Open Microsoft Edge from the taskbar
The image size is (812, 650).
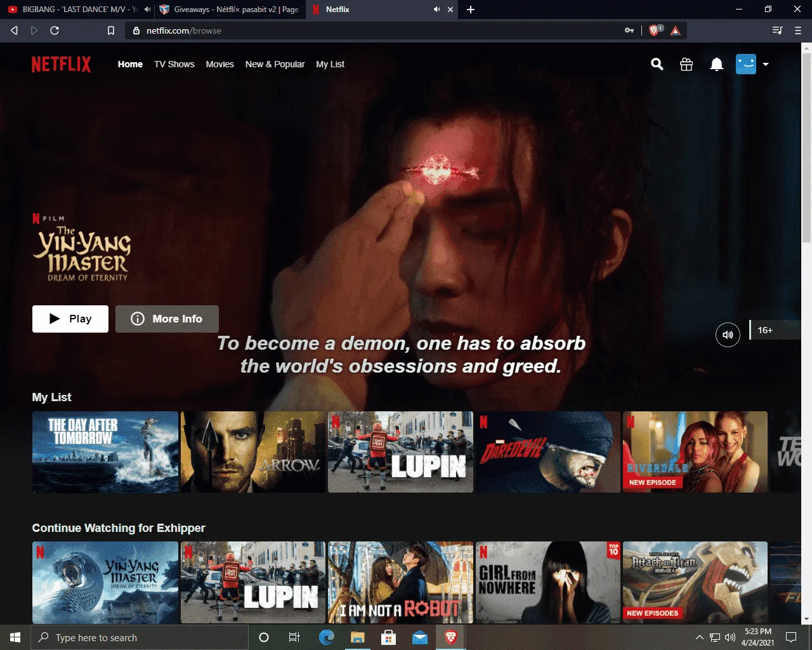(327, 637)
